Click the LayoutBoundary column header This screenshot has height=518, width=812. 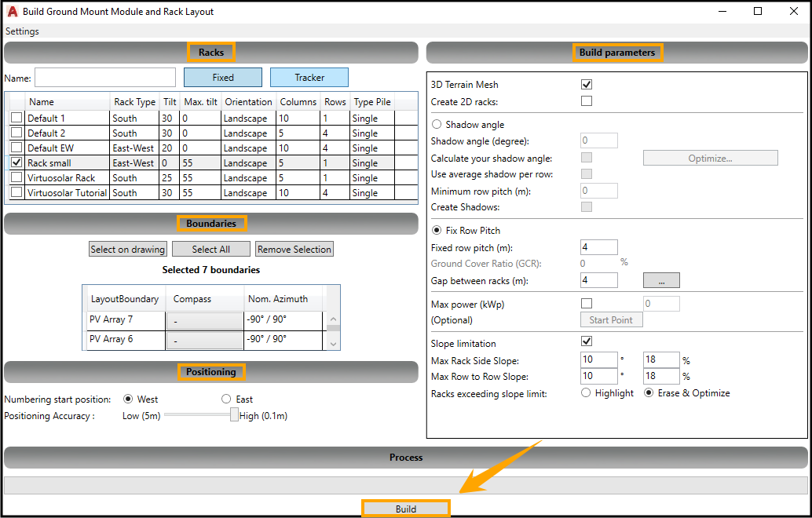[125, 298]
